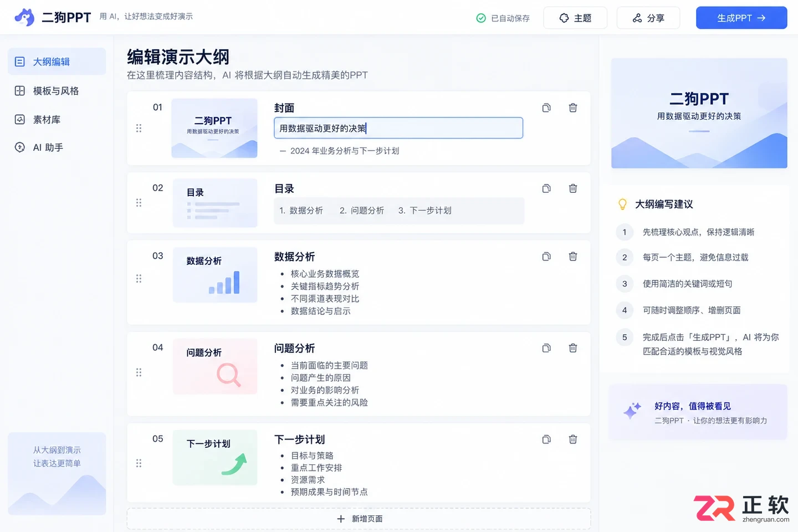
Task: Click bullet 关键指标趋势分析
Action: (x=325, y=286)
